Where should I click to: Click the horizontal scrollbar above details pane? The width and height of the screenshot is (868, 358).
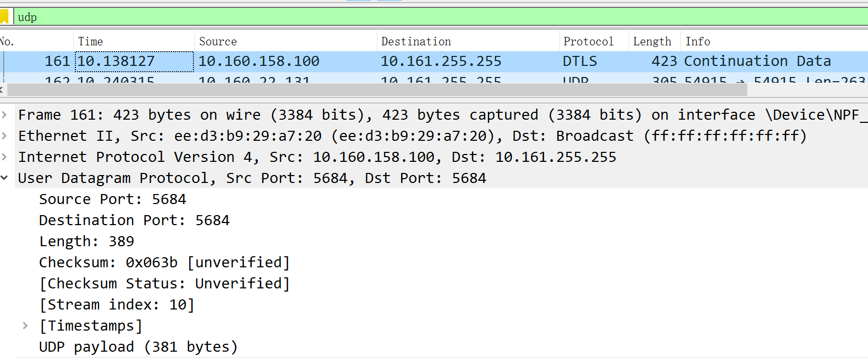pos(369,90)
